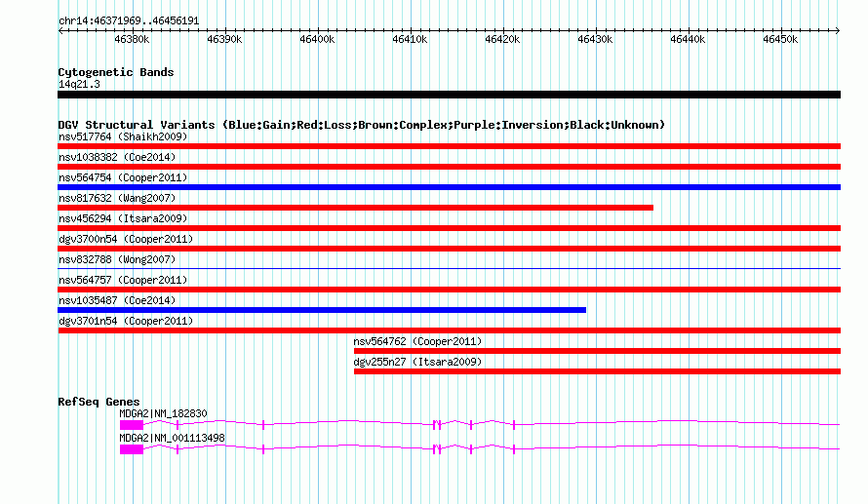Image resolution: width=868 pixels, height=504 pixels.
Task: Click the 46390k ruler tick label
Action: coord(224,39)
